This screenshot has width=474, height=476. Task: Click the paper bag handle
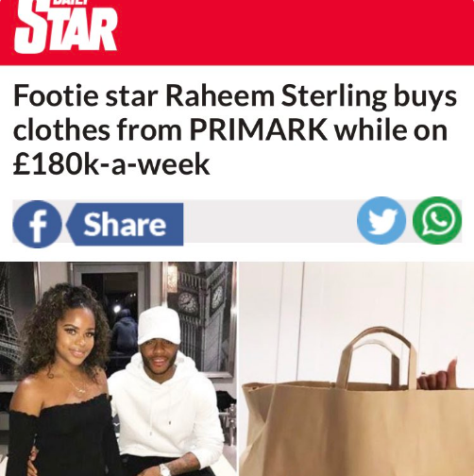point(377,356)
